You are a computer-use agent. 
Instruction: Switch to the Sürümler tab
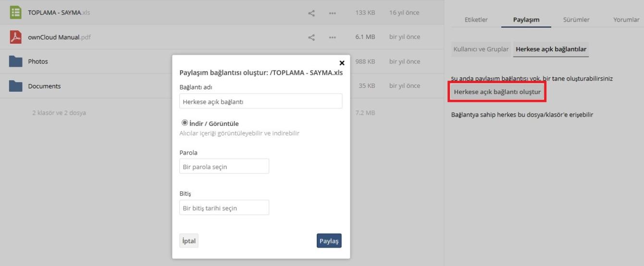576,20
